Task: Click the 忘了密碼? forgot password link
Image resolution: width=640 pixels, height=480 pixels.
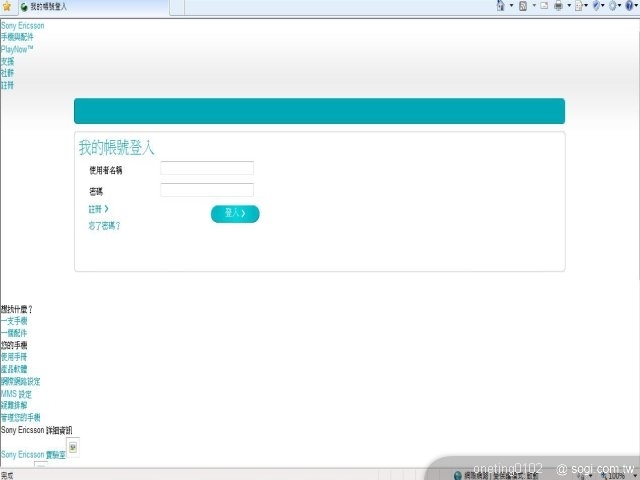Action: tap(104, 226)
